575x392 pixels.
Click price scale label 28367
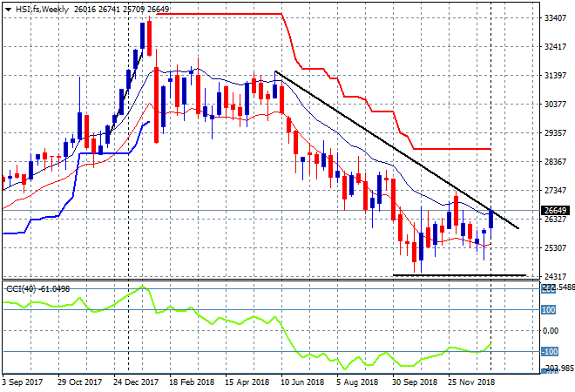(555, 162)
